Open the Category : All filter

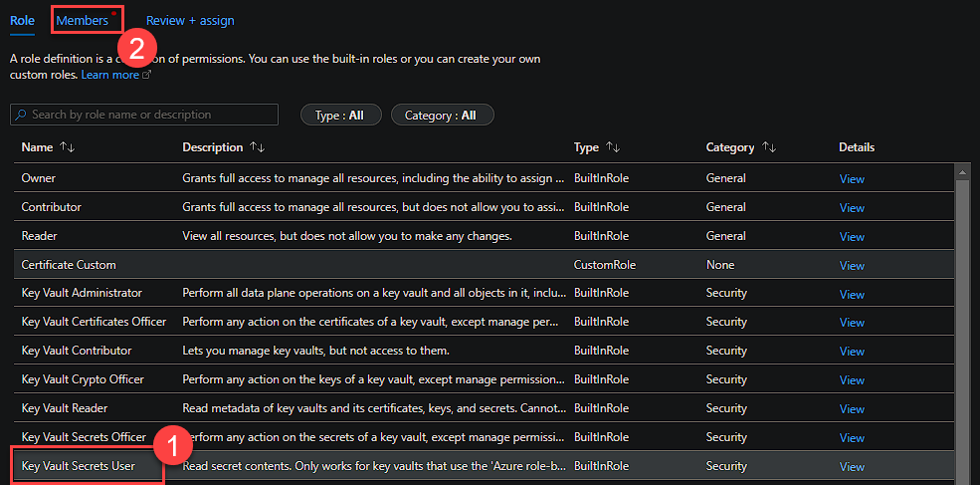coord(441,116)
